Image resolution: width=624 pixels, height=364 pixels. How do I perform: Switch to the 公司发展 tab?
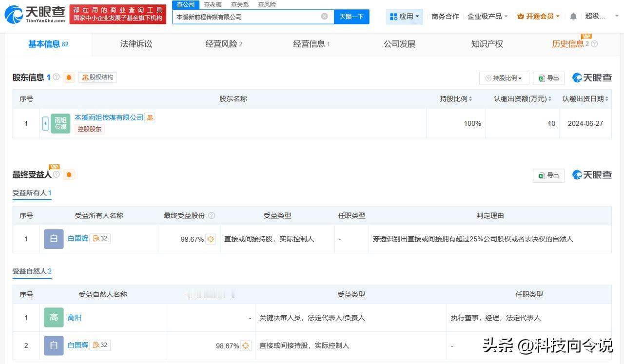(x=399, y=44)
